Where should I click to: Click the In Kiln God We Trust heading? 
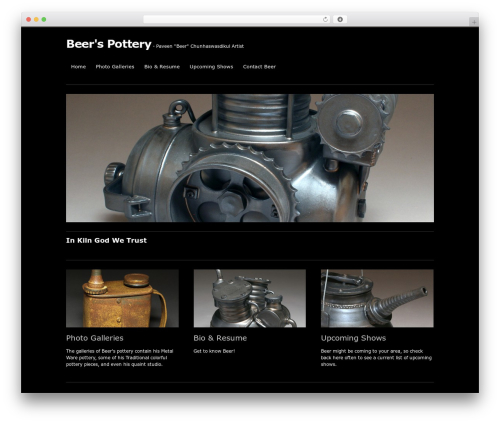point(106,240)
